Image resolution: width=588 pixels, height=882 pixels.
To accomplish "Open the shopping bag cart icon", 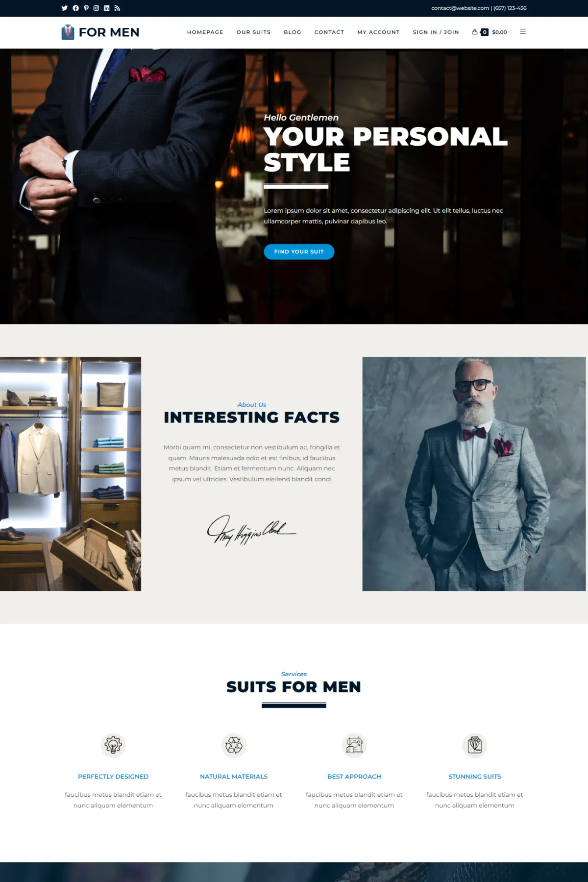I will [475, 32].
